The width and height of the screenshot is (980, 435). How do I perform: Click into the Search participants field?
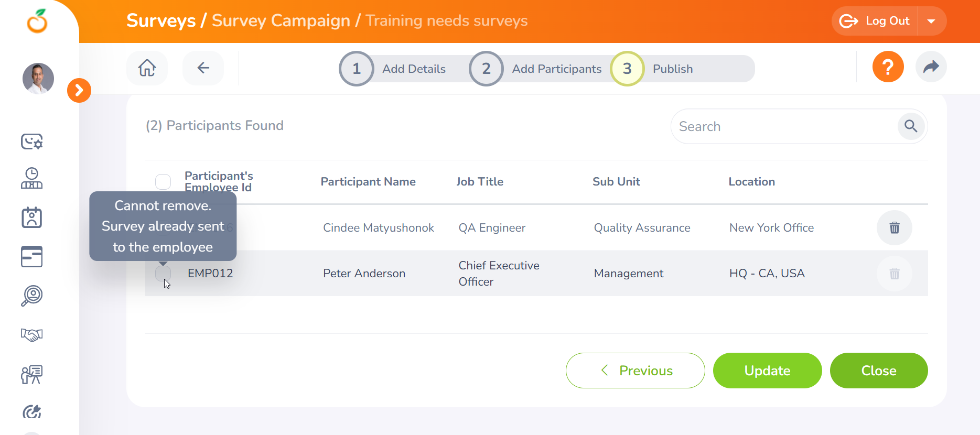click(784, 126)
